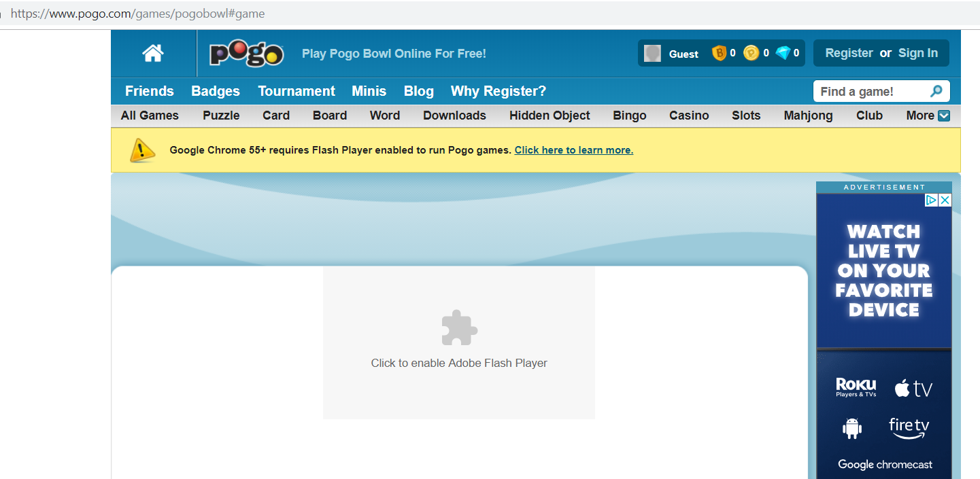Click the Roku logo in the ad
This screenshot has height=479, width=980.
[856, 387]
